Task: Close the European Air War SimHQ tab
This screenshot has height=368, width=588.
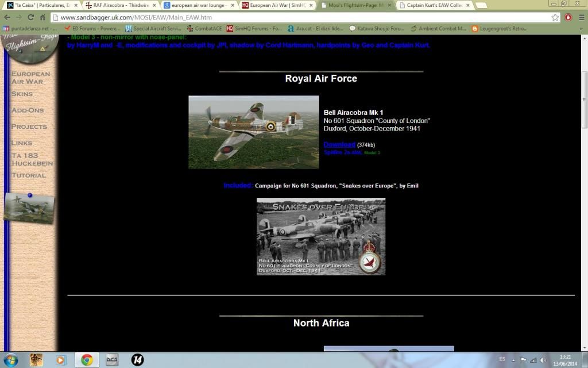Action: click(311, 5)
